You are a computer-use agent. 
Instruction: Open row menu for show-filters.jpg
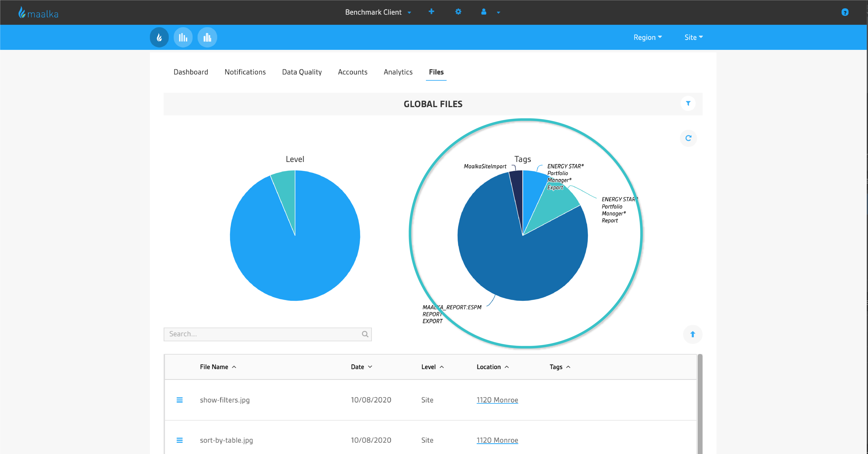pos(180,400)
